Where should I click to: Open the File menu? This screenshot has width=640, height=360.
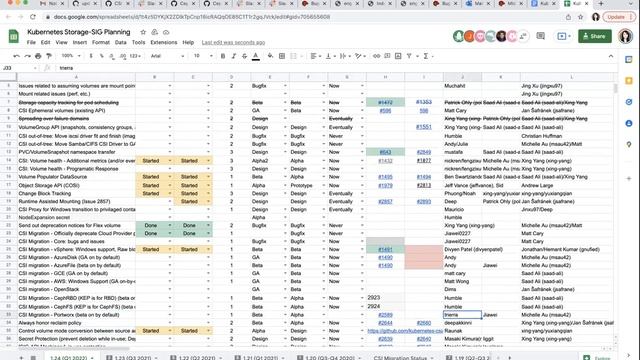(x=31, y=42)
